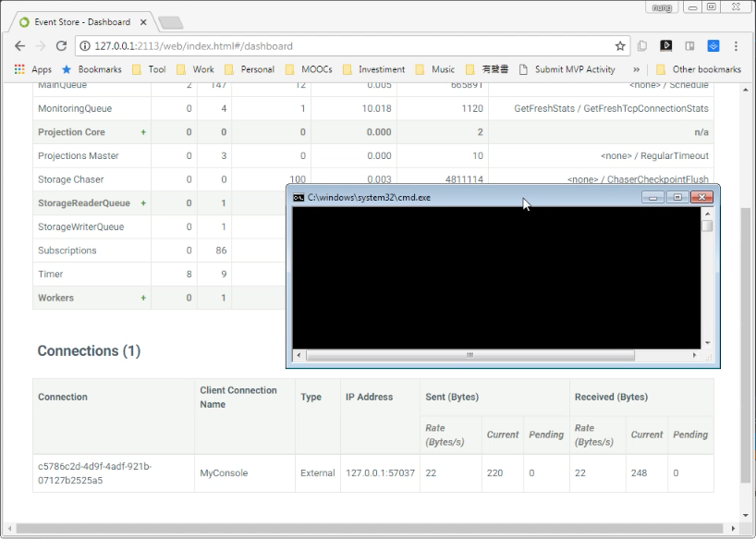This screenshot has width=756, height=539.
Task: Open the Music bookmarks folder
Action: click(435, 69)
